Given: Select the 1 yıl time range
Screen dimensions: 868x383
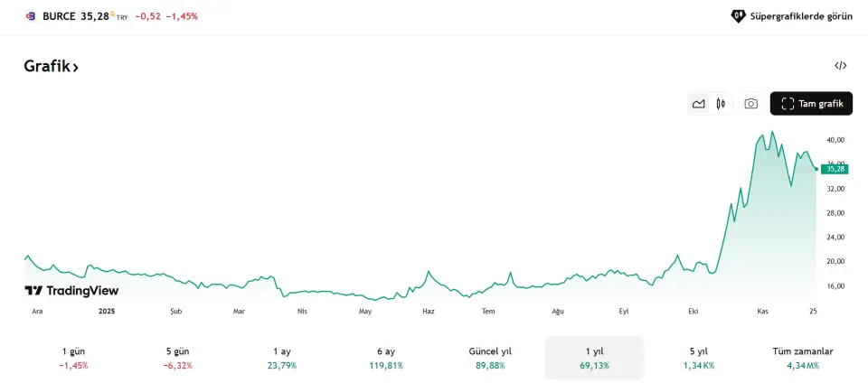Looking at the screenshot, I should [594, 358].
